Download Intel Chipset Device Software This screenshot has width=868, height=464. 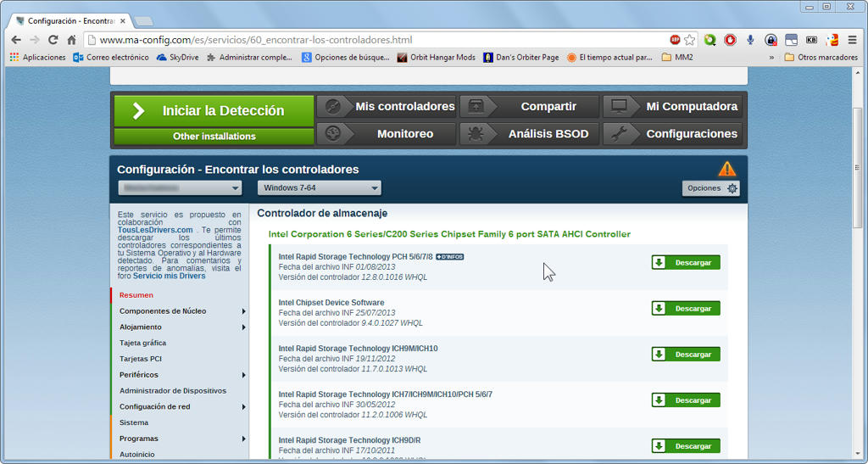(686, 309)
